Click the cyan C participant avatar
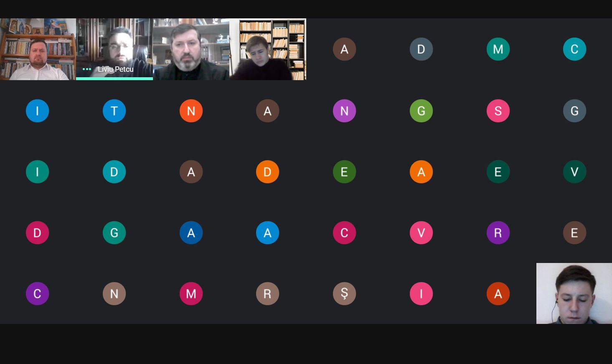The width and height of the screenshot is (612, 364). 574,49
